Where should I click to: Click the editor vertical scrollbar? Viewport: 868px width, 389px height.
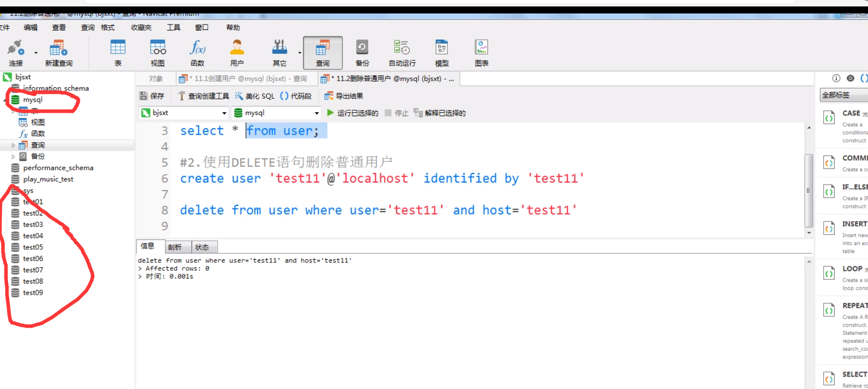[809, 191]
